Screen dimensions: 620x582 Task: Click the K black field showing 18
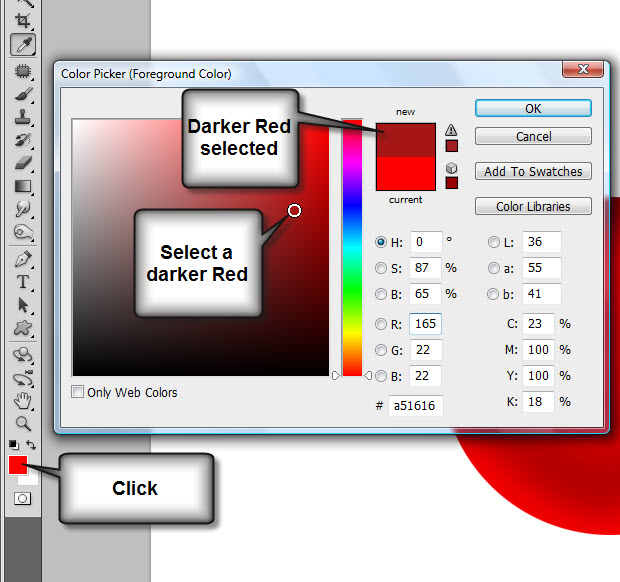coord(538,402)
